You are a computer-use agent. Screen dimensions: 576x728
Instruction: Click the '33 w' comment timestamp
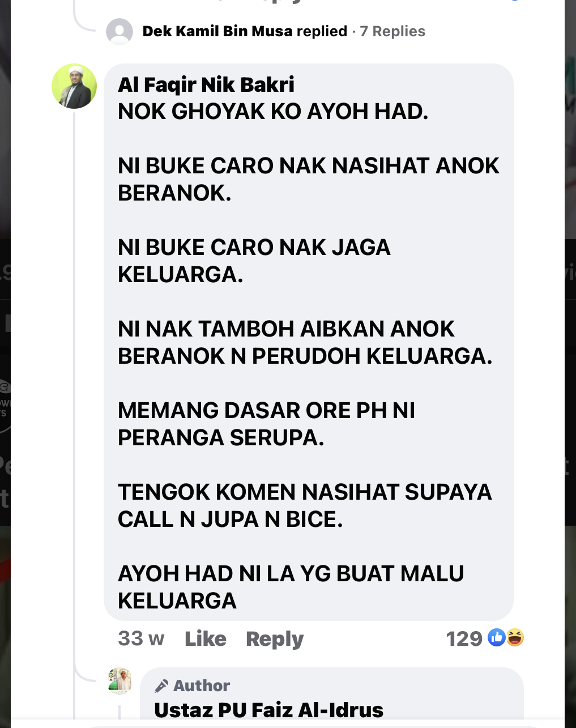141,638
